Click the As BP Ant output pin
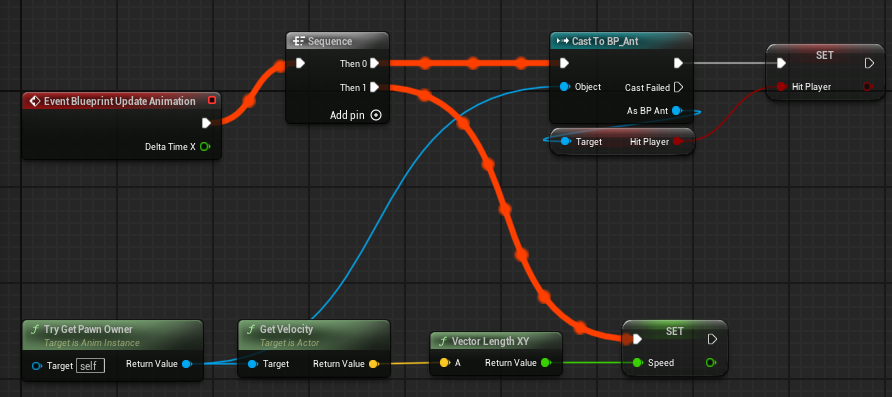The height and width of the screenshot is (397, 892). click(x=677, y=110)
